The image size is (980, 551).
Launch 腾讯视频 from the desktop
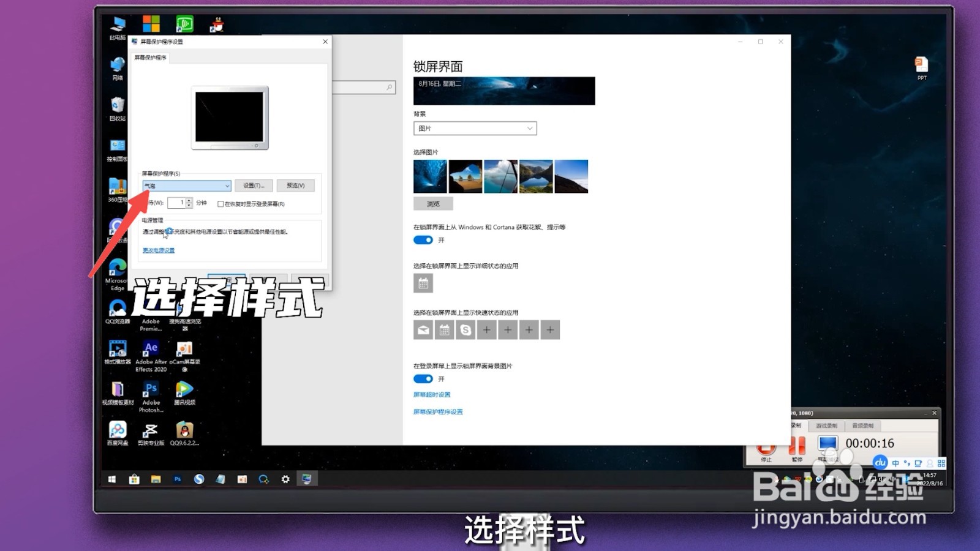point(185,389)
